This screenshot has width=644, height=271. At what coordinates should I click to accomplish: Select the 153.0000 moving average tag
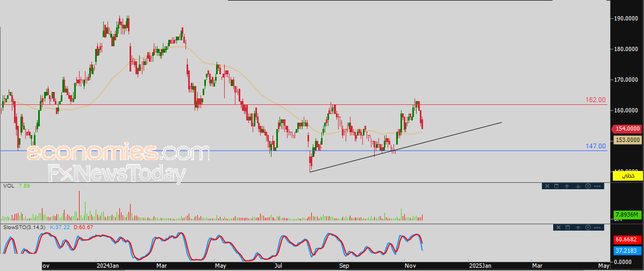627,140
